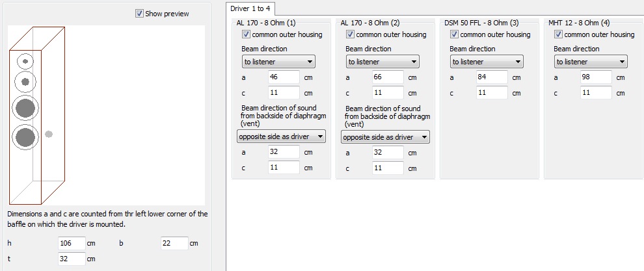Open Beam direction dropdown for AL 170 (1)
This screenshot has width=644, height=271.
pyautogui.click(x=278, y=62)
